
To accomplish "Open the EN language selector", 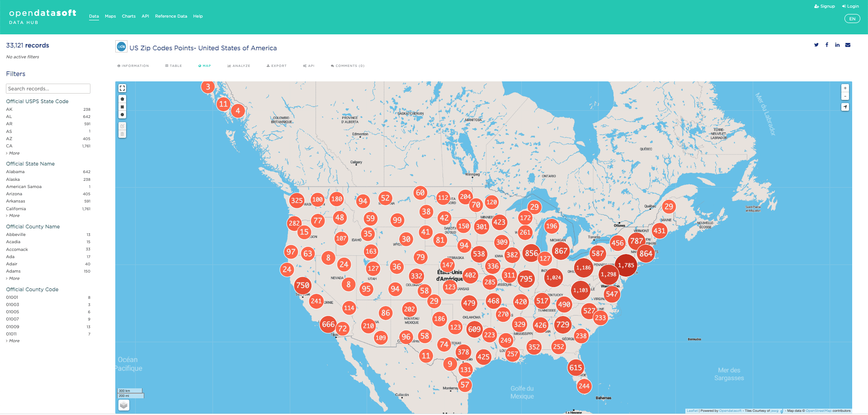I will point(852,19).
